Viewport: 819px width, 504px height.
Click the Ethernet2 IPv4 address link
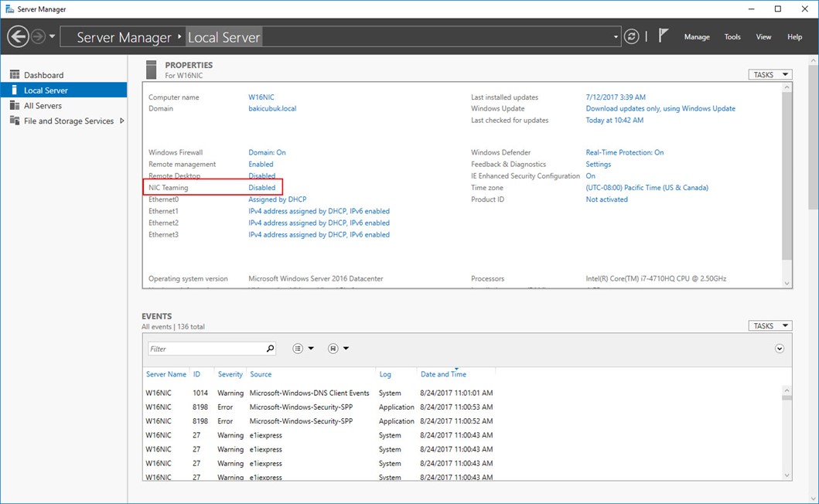coord(319,223)
